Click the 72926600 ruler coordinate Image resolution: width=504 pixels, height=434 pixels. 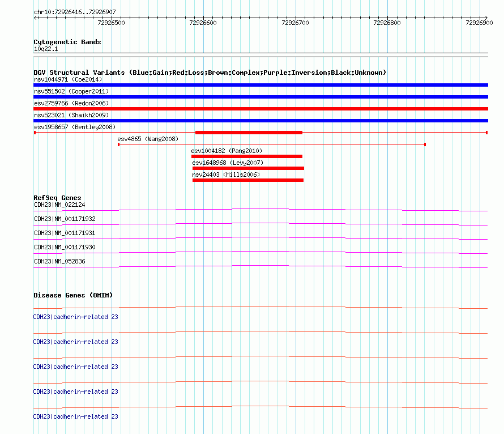pos(203,23)
